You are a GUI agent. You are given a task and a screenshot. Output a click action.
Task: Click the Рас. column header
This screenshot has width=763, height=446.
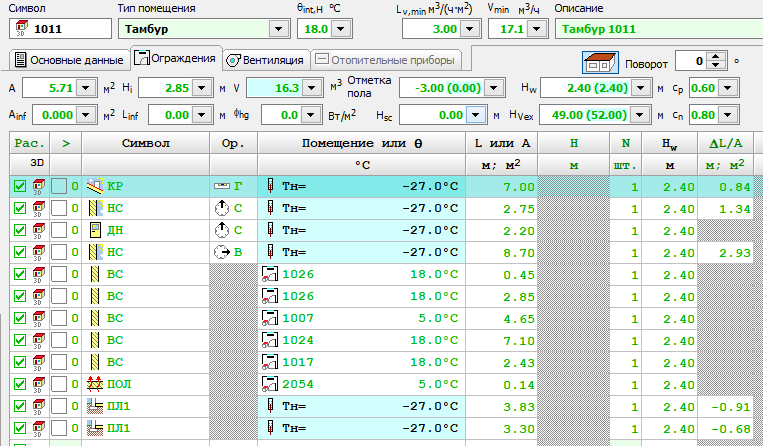pyautogui.click(x=29, y=143)
